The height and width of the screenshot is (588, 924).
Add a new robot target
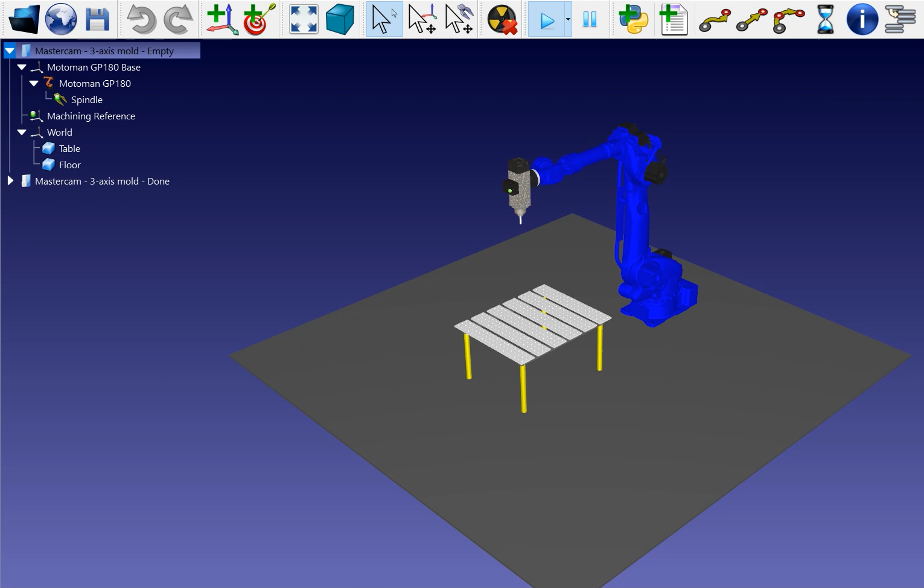click(x=258, y=19)
